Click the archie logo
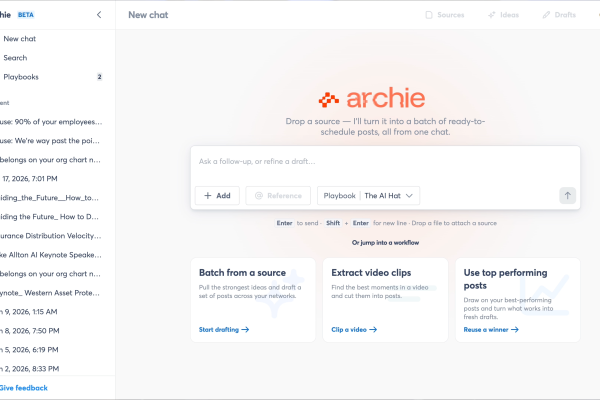 pos(372,98)
